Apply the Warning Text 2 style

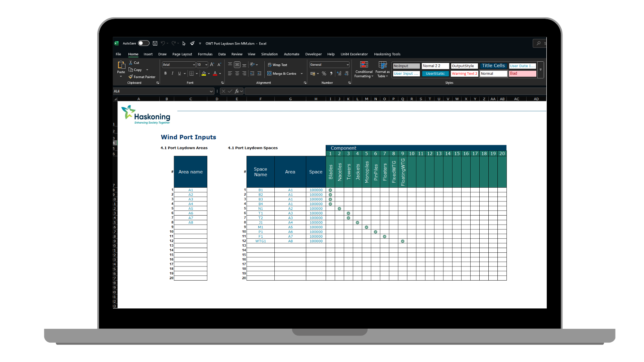(464, 73)
